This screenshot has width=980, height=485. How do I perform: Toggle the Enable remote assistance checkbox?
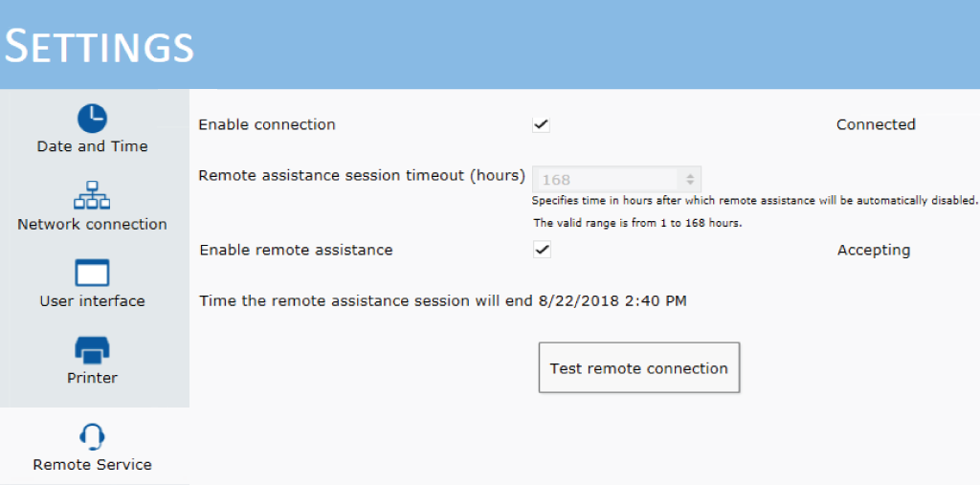542,250
